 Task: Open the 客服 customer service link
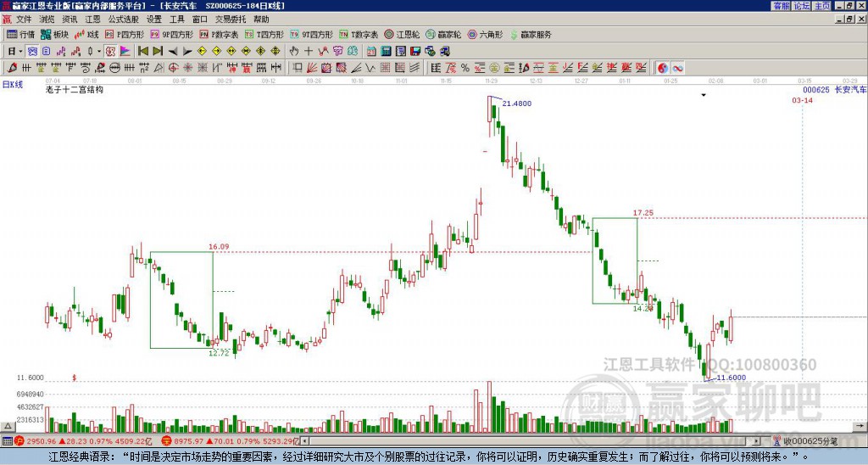(782, 6)
